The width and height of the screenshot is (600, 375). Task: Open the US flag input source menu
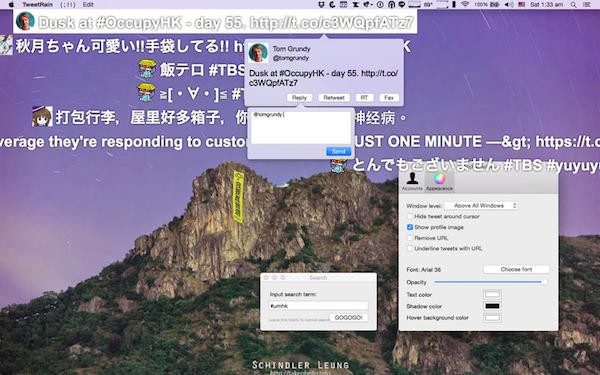521,5
